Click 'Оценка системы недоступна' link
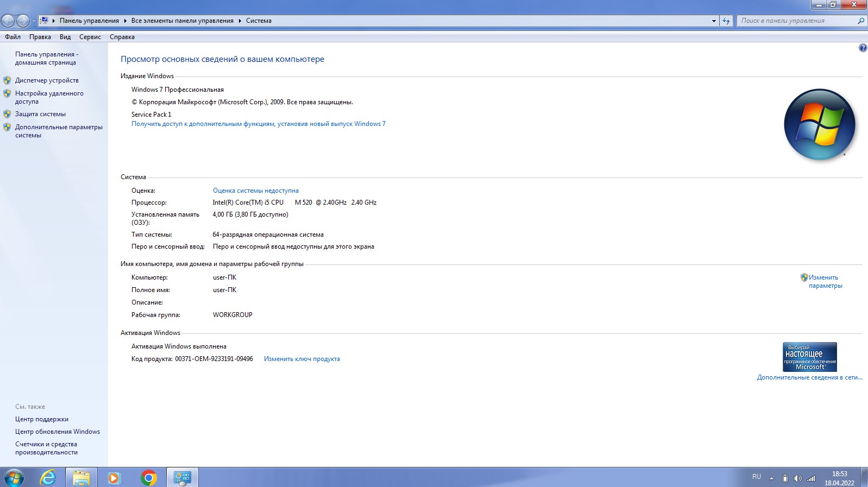 pyautogui.click(x=256, y=191)
